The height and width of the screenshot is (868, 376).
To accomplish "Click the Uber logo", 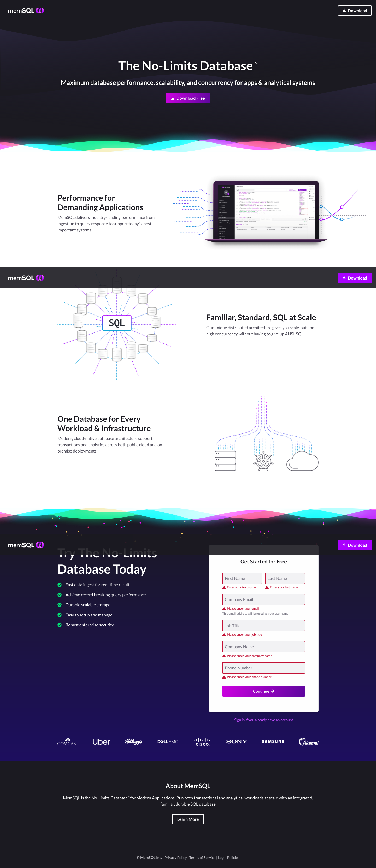I will pyautogui.click(x=101, y=742).
